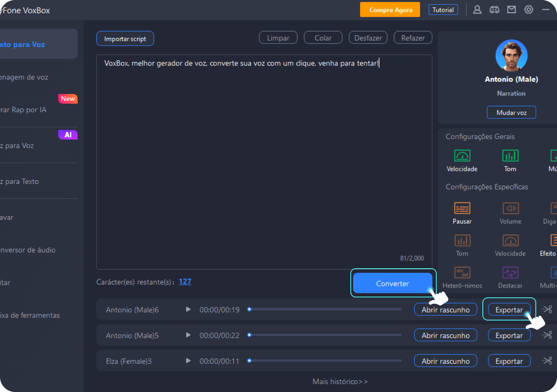Open draft for Elza (Female)3

[x=445, y=361]
